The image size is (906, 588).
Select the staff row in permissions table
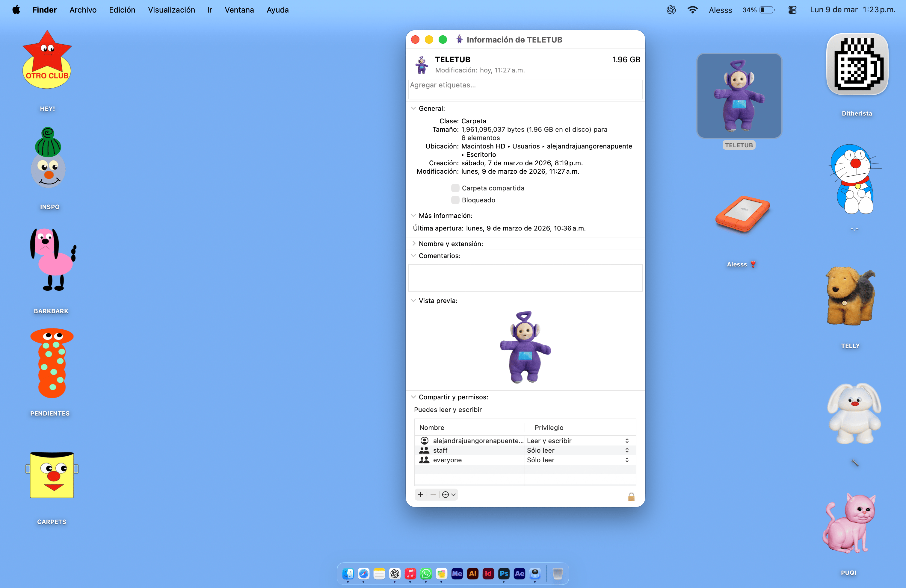[525, 450]
